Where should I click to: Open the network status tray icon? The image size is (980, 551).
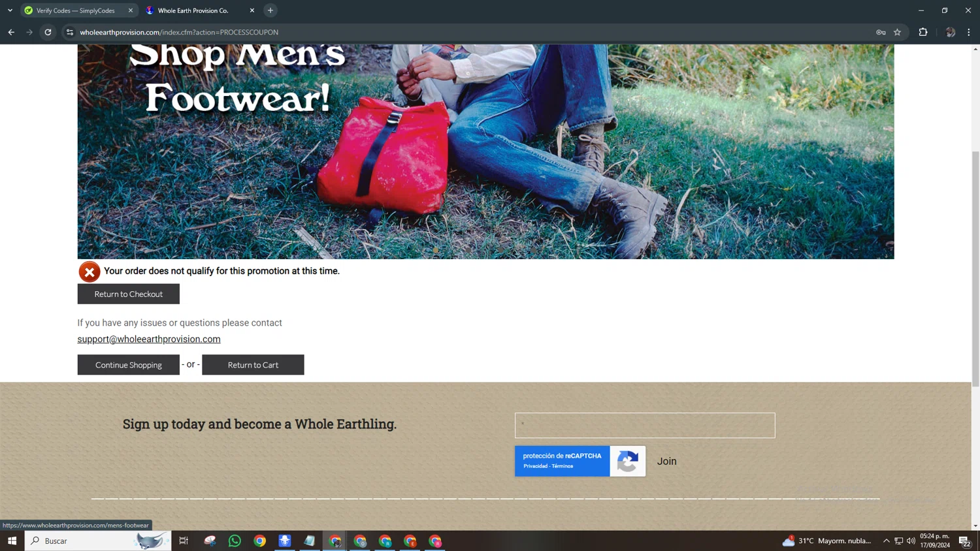coord(899,541)
